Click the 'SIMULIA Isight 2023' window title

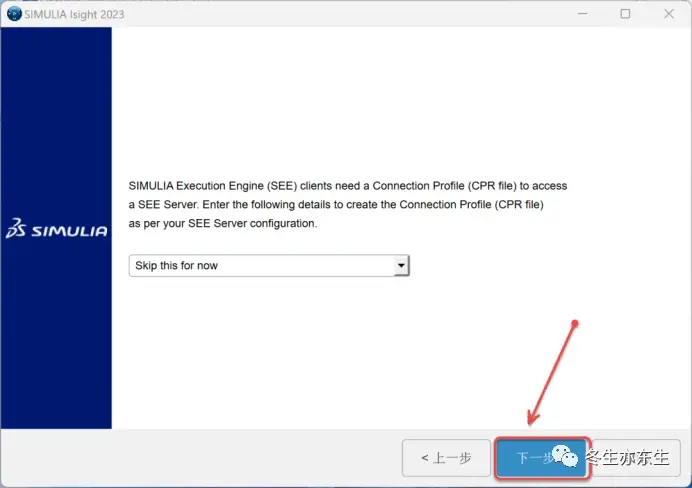[x=74, y=14]
